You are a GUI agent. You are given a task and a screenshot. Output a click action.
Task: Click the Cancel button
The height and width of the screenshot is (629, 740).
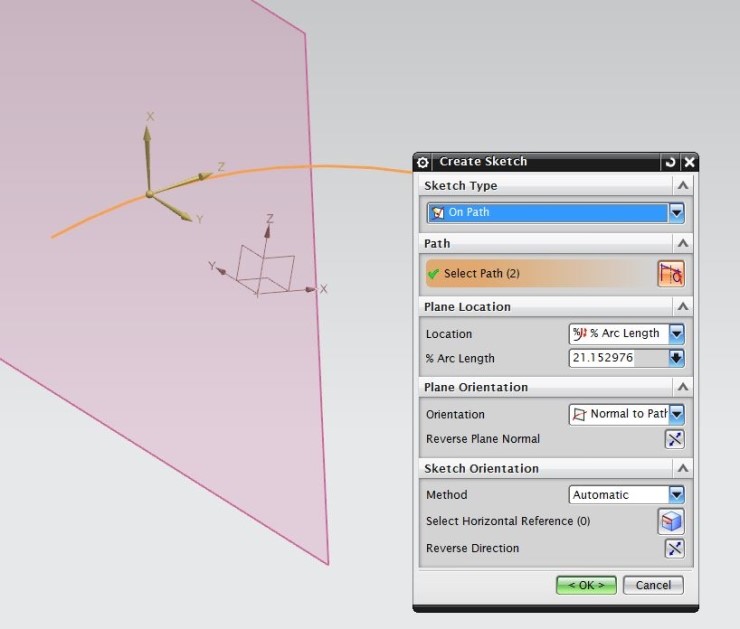(x=653, y=585)
